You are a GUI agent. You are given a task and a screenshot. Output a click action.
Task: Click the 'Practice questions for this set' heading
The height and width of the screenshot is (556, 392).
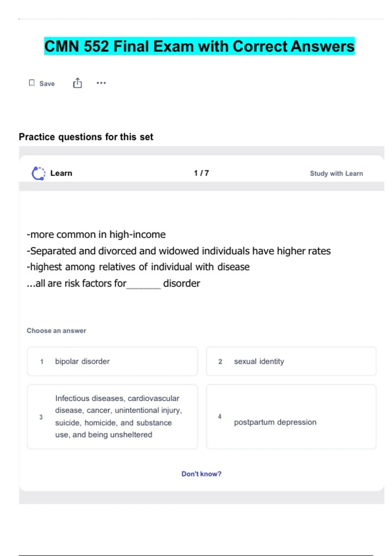(86, 137)
